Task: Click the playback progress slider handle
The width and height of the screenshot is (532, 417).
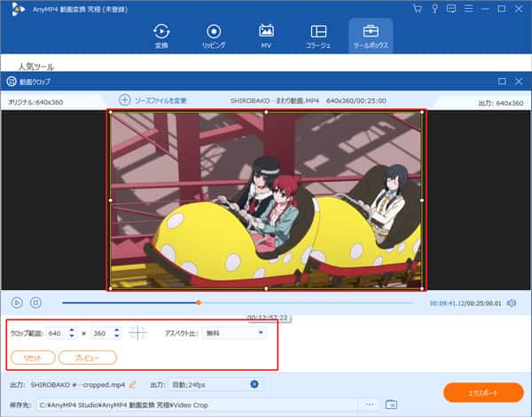Action: [199, 303]
